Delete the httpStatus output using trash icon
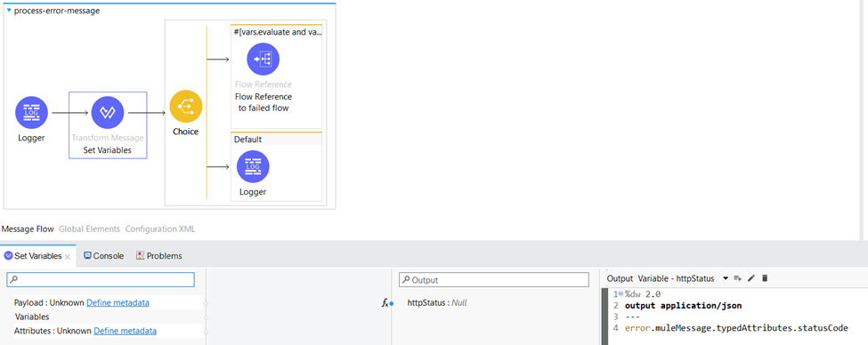This screenshot has width=868, height=345. click(765, 278)
